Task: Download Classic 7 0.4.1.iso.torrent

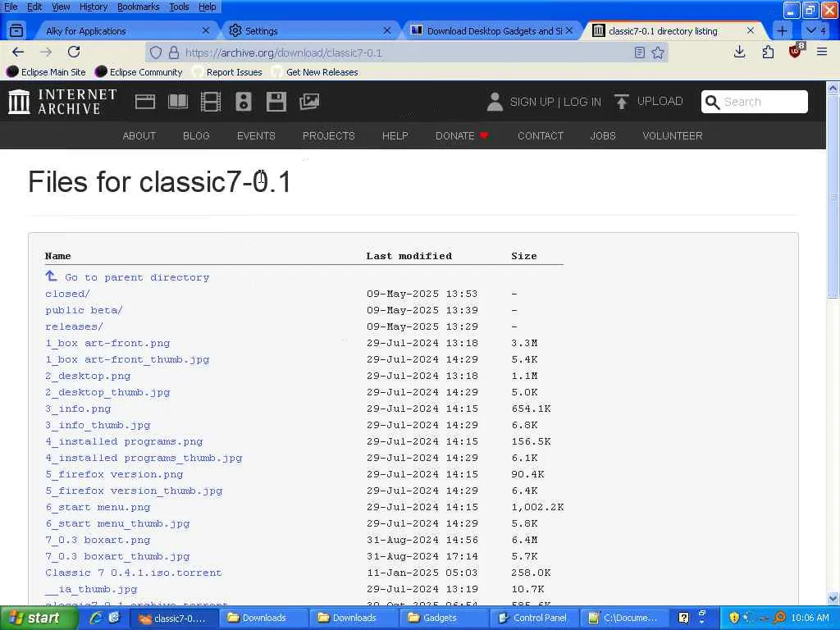Action: [x=134, y=573]
